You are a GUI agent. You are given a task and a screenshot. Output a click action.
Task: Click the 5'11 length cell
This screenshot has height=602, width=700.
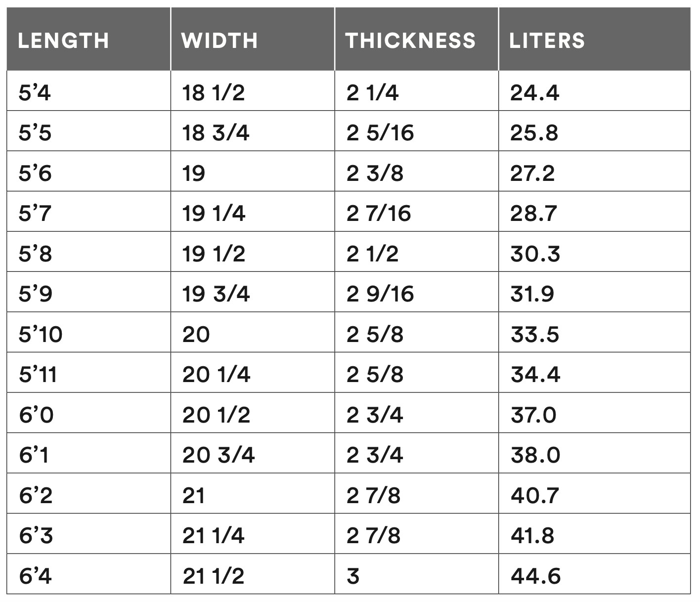tap(38, 375)
